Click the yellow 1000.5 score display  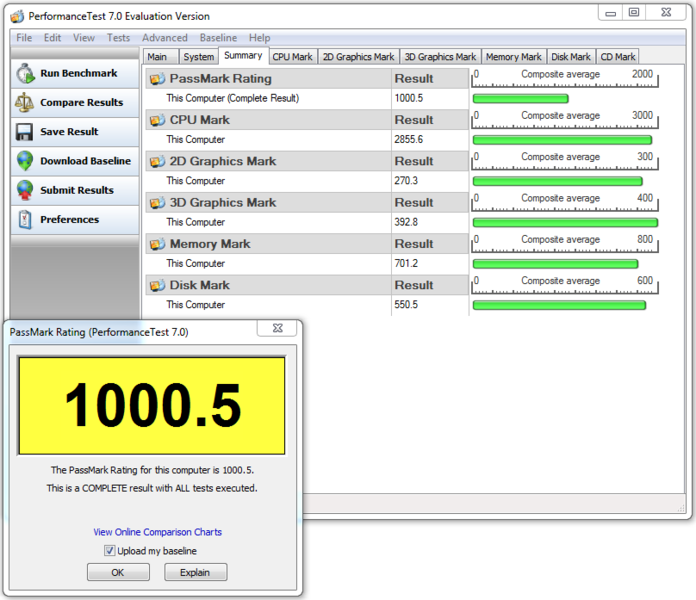click(x=152, y=406)
